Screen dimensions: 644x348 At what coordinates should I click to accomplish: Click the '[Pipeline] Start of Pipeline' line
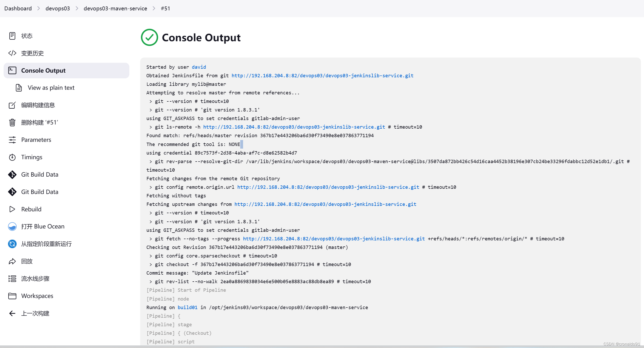186,290
